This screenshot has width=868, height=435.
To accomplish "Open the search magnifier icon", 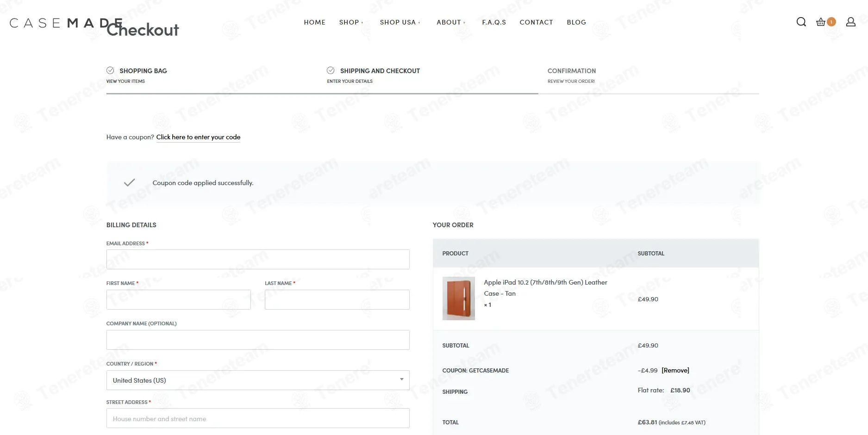I will pyautogui.click(x=801, y=22).
